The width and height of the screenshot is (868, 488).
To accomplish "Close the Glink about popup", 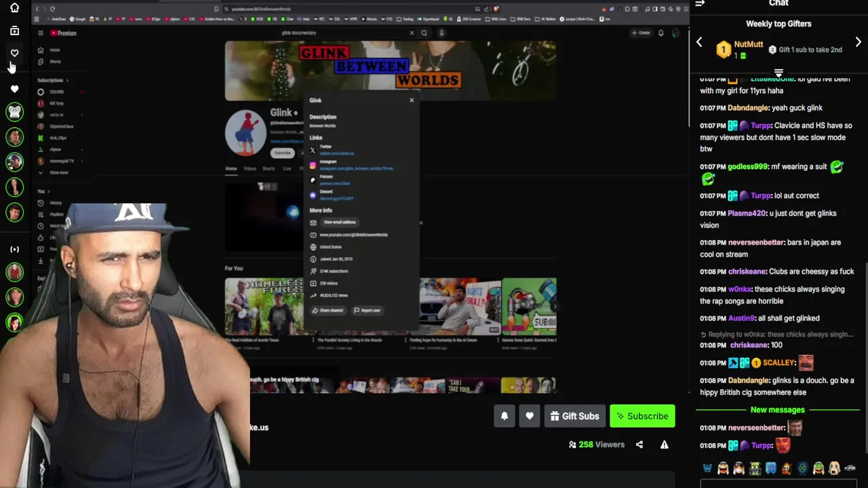I will 412,100.
